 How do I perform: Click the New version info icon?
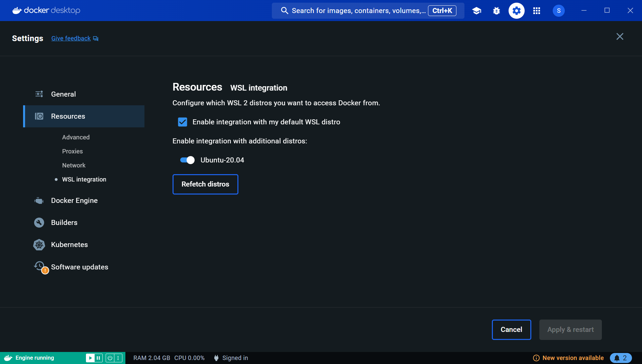[x=536, y=358]
